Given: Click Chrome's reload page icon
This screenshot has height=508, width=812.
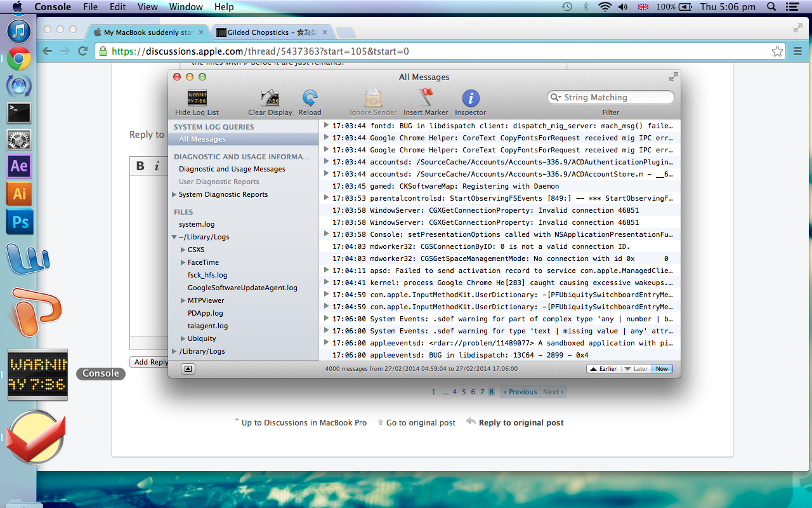Looking at the screenshot, I should pyautogui.click(x=82, y=51).
